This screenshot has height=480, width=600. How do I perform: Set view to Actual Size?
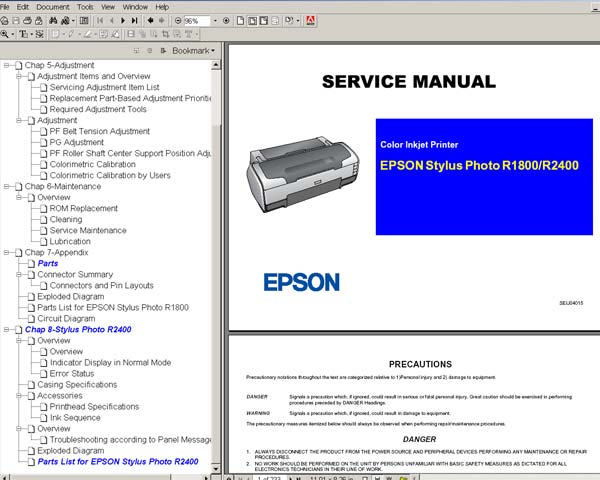(240, 21)
